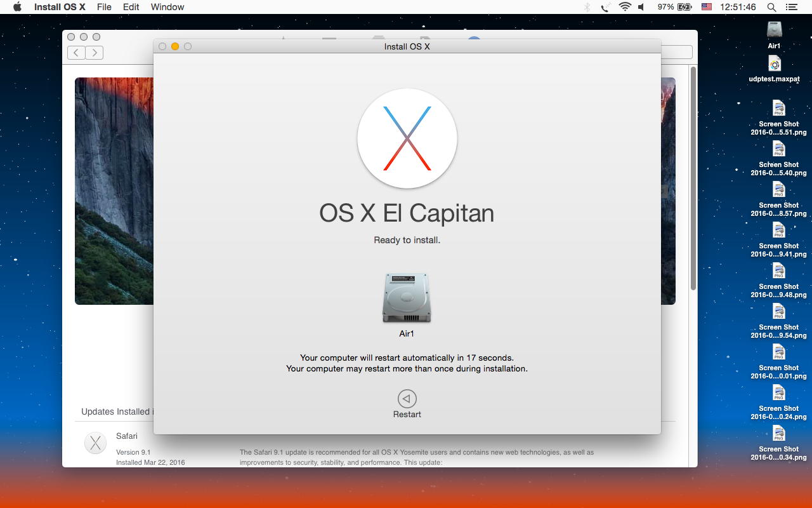Select the Screen Shot file ending 9.41.png
Viewport: 812px width, 508px height.
tap(778, 231)
